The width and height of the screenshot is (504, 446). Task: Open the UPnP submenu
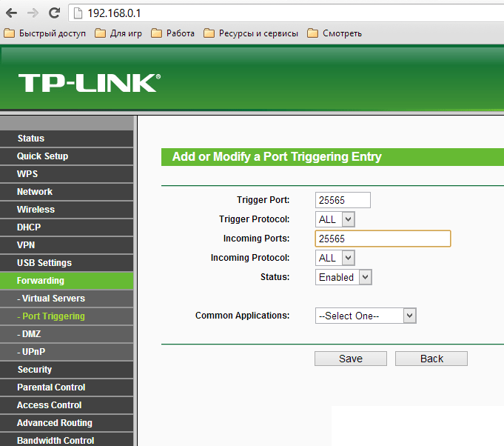tap(67, 352)
